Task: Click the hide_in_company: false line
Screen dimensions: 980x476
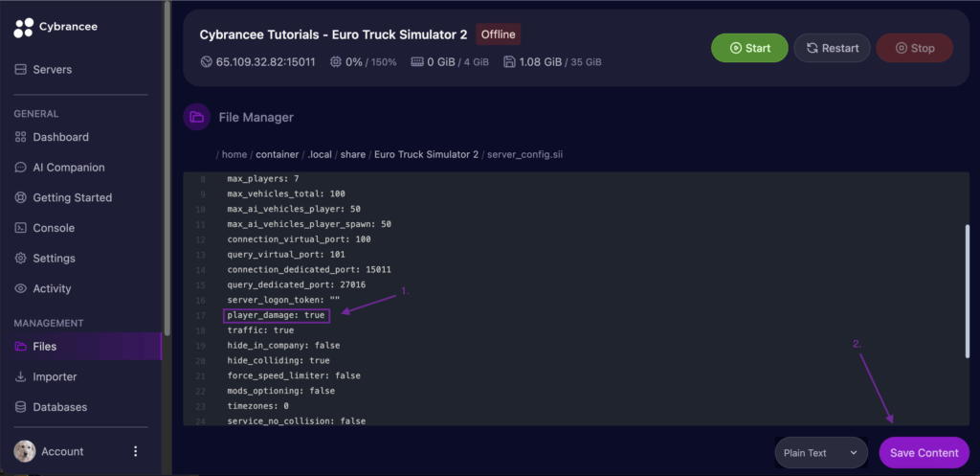Action: tap(283, 346)
